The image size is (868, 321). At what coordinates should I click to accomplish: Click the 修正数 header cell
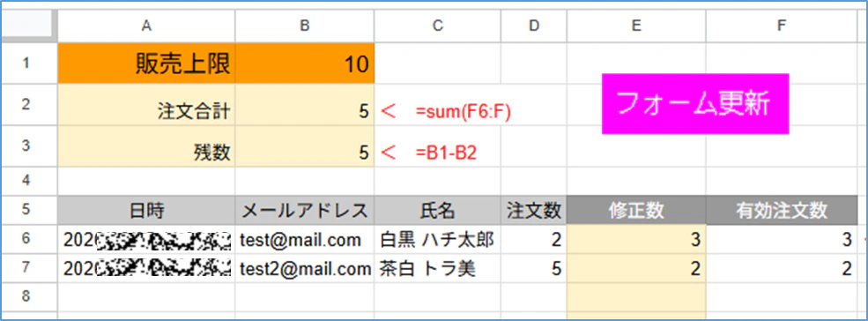pos(636,210)
